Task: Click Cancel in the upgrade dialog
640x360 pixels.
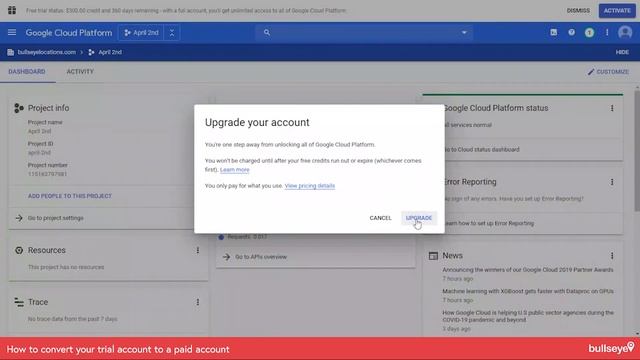Action: click(380, 218)
